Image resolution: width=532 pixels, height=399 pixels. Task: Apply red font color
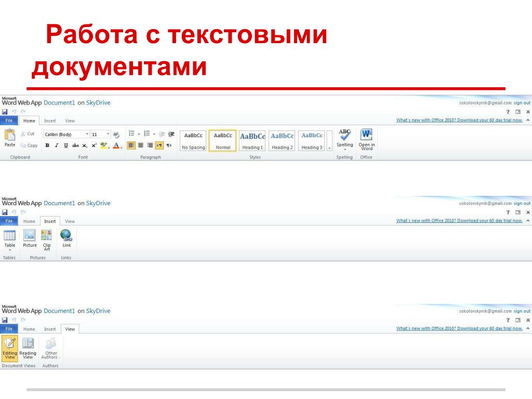click(116, 145)
